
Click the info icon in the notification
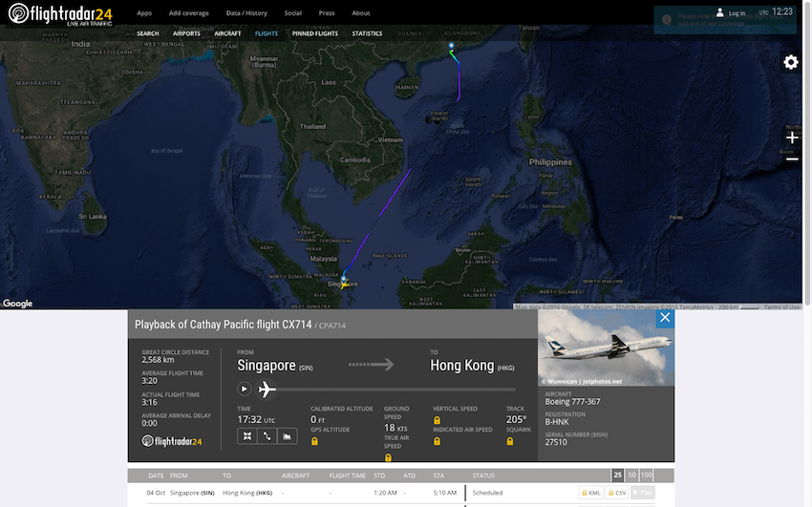tap(667, 20)
